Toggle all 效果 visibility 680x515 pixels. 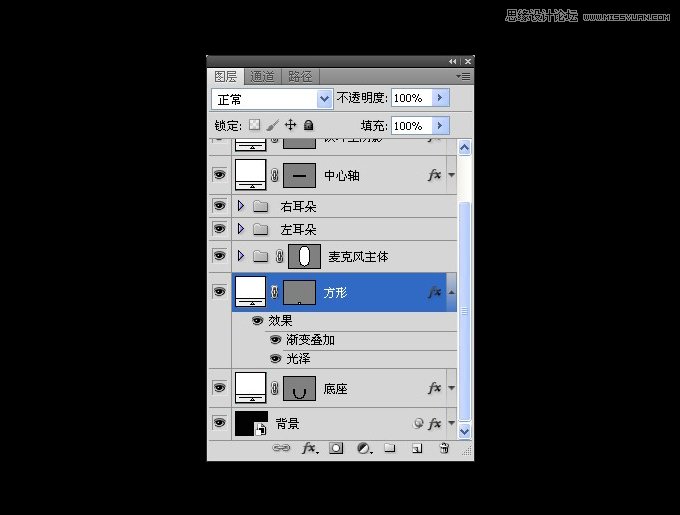coord(258,320)
